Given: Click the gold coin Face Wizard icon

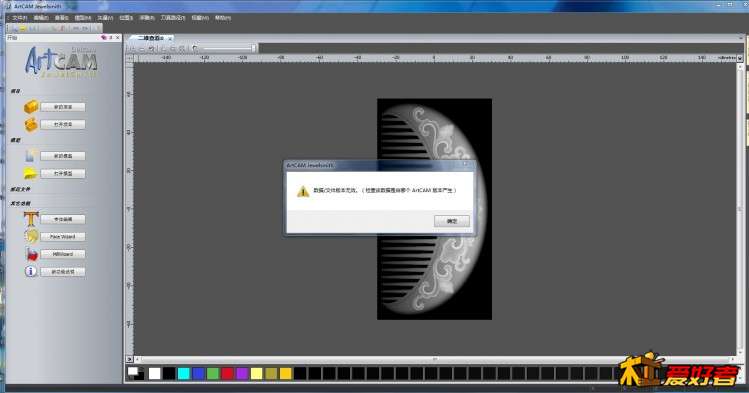Looking at the screenshot, I should [32, 236].
